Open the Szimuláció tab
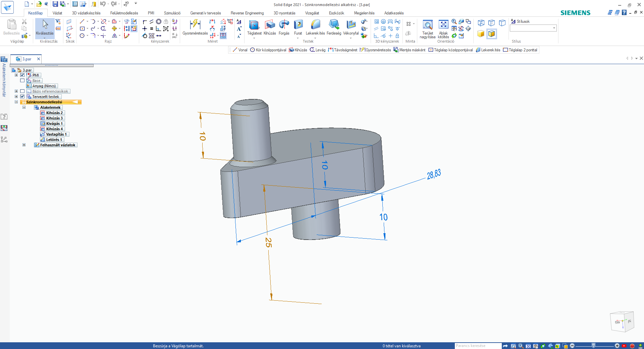 pos(172,13)
